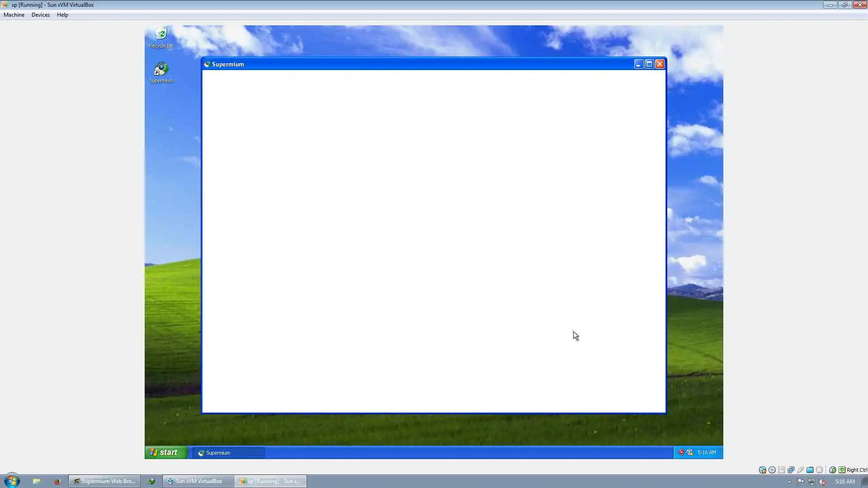Unmute the host volume tray icon
The width and height of the screenshot is (868, 488).
(x=822, y=482)
